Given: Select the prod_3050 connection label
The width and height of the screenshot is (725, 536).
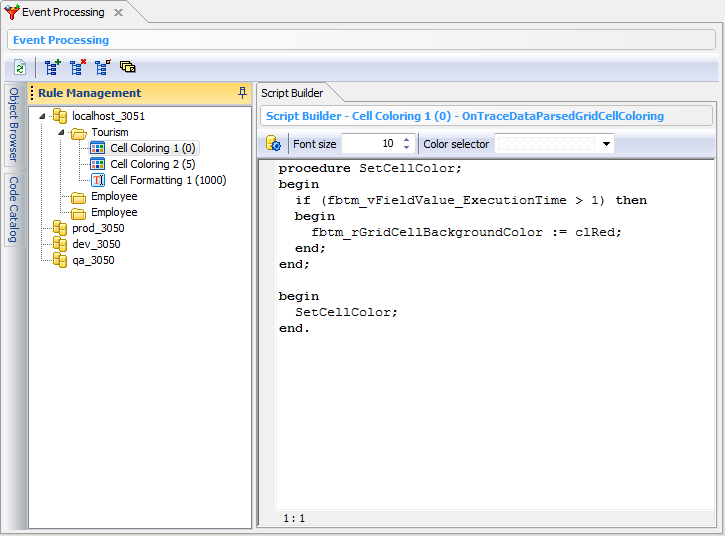Looking at the screenshot, I should tap(98, 228).
